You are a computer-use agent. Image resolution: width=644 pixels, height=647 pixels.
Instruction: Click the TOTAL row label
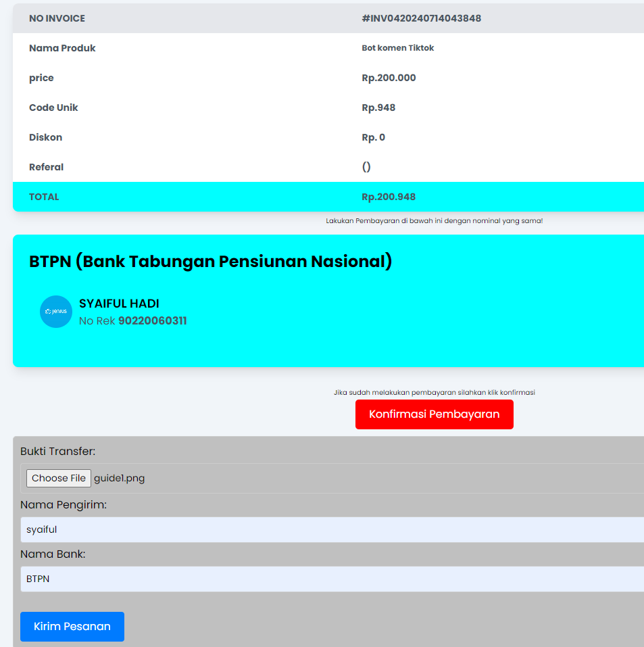pyautogui.click(x=44, y=197)
